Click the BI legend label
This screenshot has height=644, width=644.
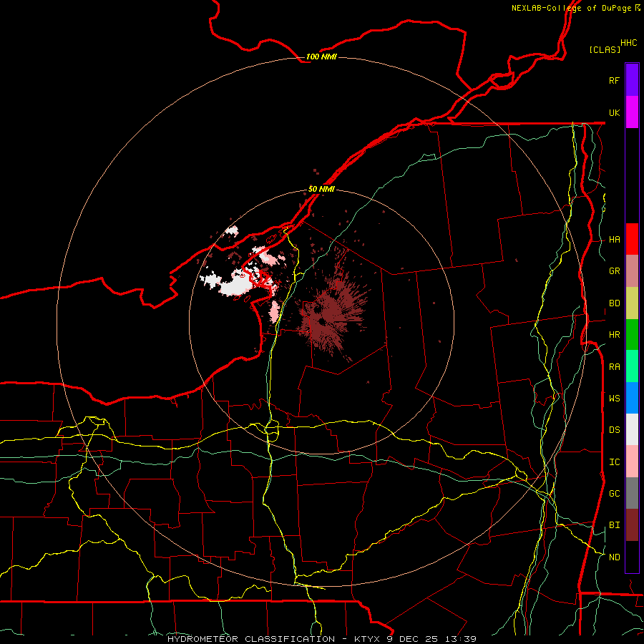point(615,525)
